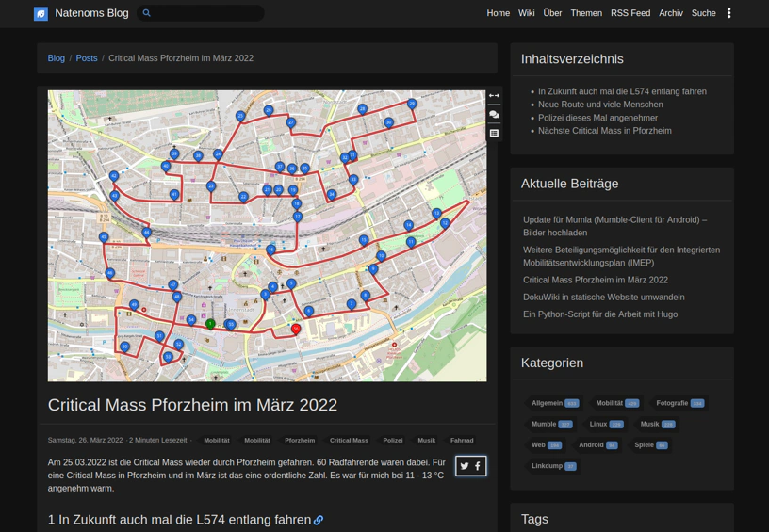Click red end marker on map
This screenshot has height=532, width=769.
pyautogui.click(x=296, y=330)
